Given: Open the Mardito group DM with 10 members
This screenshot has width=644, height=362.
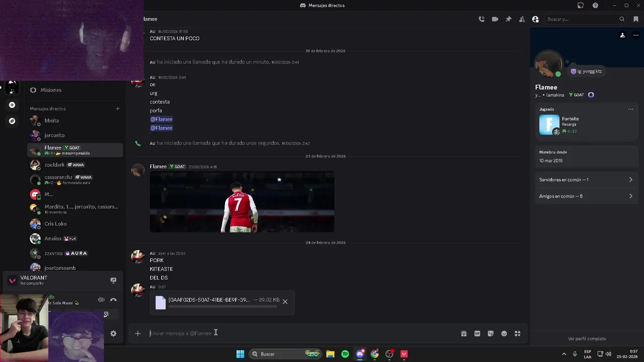Looking at the screenshot, I should [75, 209].
